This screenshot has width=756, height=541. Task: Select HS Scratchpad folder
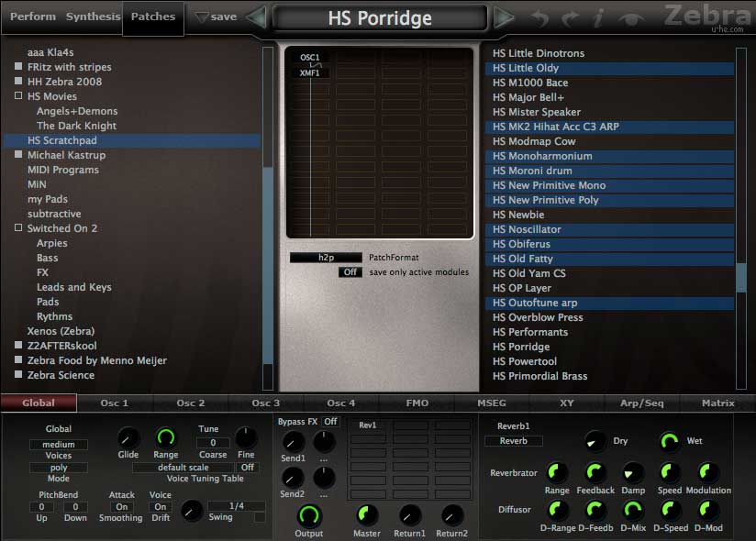coord(133,140)
